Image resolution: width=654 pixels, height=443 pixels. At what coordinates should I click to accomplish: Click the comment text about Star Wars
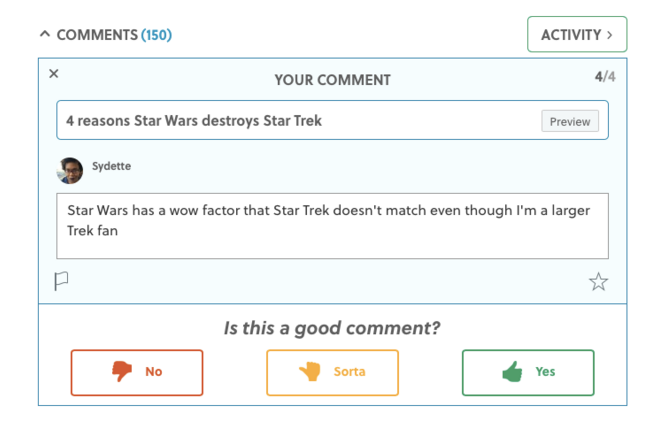coord(332,221)
